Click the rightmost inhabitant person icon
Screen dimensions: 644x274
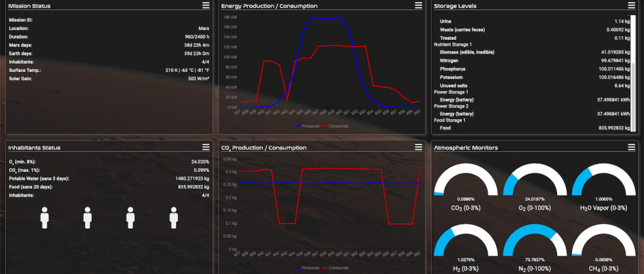pyautogui.click(x=173, y=218)
